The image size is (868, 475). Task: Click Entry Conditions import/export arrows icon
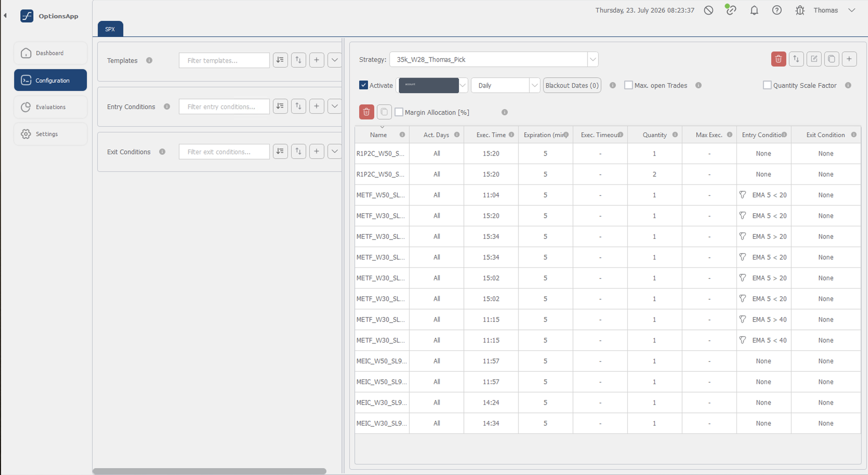[x=298, y=106]
